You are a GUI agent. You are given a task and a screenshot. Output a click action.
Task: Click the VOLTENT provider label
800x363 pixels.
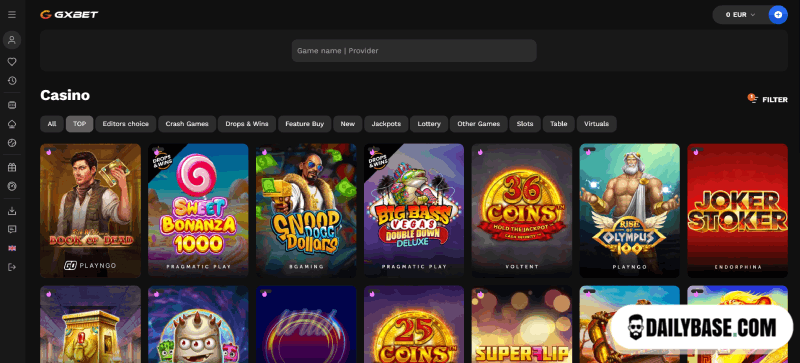point(522,267)
